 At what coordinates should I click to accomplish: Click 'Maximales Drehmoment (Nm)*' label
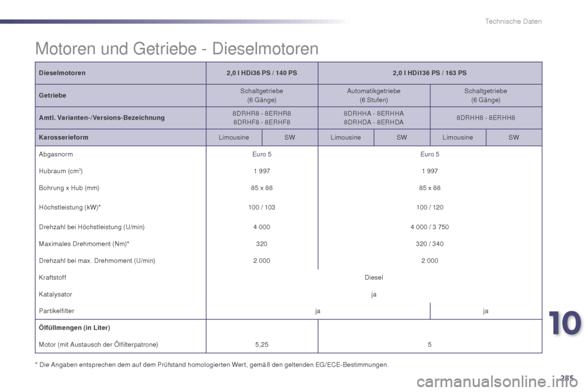point(84,244)
